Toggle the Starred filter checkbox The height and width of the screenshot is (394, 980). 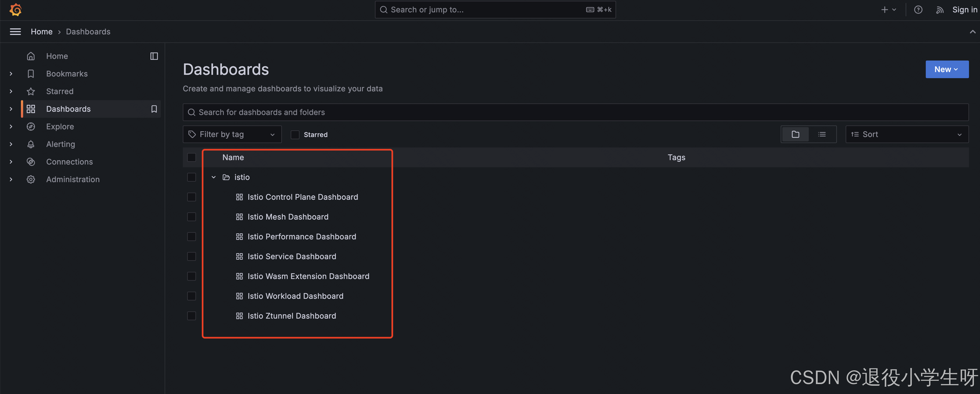point(295,135)
